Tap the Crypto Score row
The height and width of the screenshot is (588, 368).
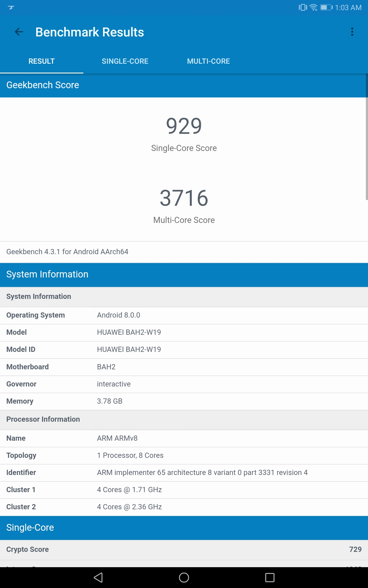point(184,549)
